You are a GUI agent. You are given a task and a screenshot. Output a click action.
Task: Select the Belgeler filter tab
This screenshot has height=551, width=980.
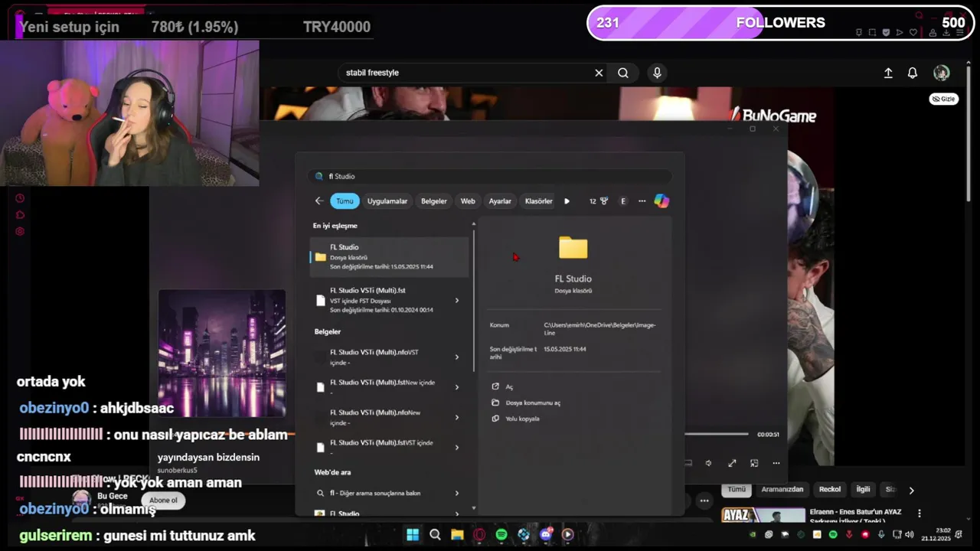click(433, 201)
